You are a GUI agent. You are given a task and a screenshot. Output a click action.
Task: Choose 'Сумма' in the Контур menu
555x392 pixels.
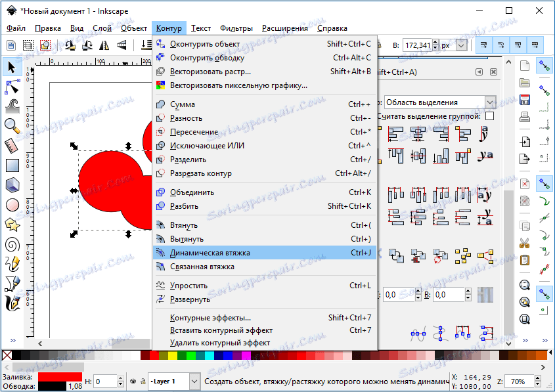coord(265,104)
